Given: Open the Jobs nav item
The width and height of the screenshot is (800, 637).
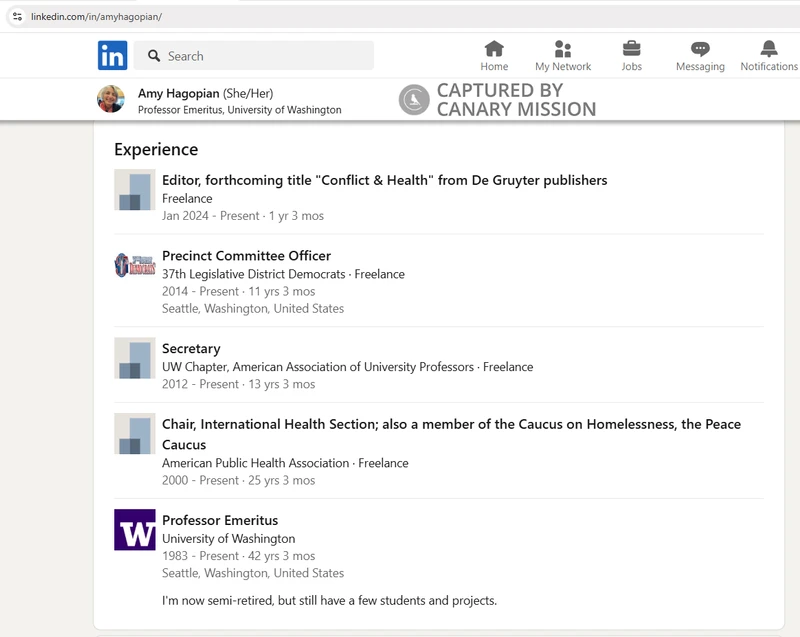Looking at the screenshot, I should 631,56.
